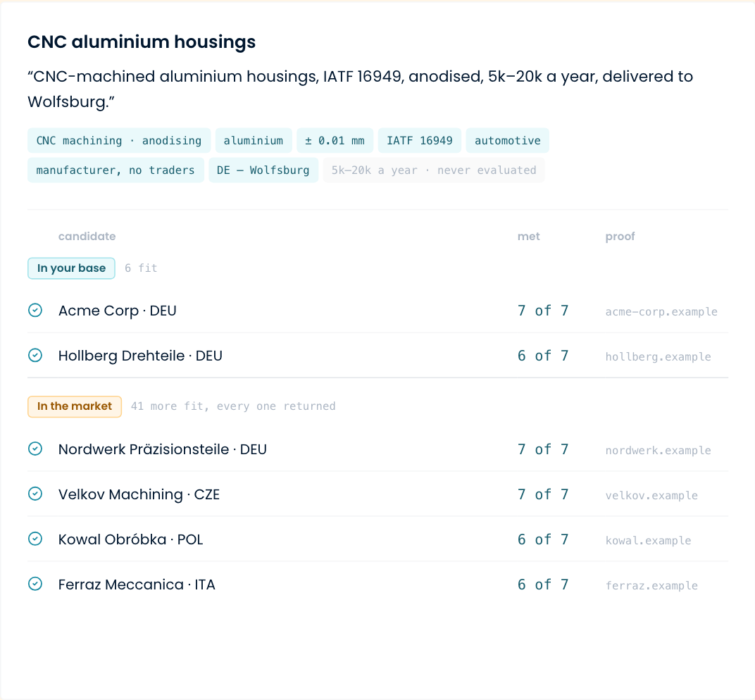Select the '± 0.01 mm' tolerance tag
755x700 pixels.
click(335, 141)
